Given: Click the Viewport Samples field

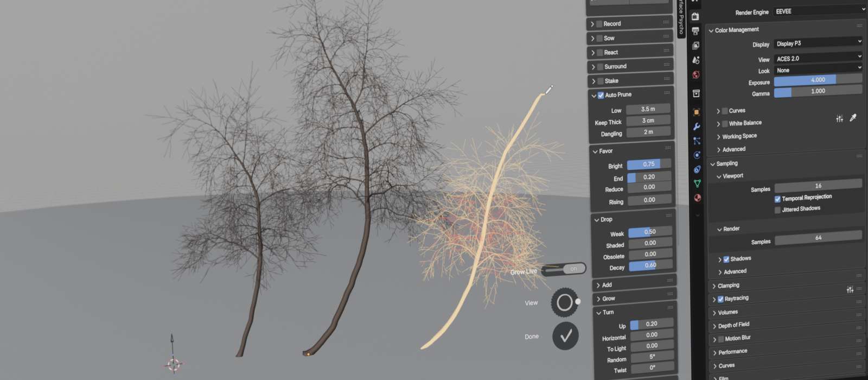Looking at the screenshot, I should tap(818, 186).
